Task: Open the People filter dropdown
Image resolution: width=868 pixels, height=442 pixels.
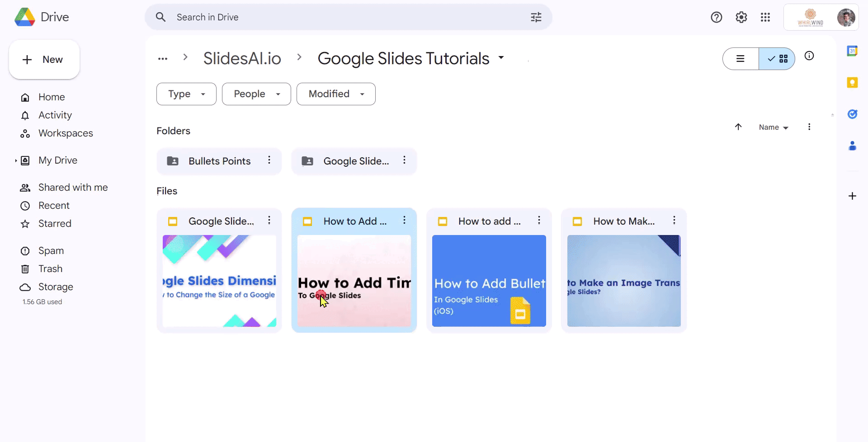Action: click(x=256, y=94)
